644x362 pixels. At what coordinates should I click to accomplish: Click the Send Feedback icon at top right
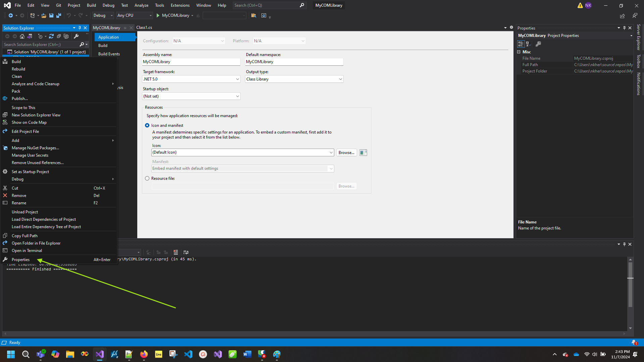tap(635, 15)
